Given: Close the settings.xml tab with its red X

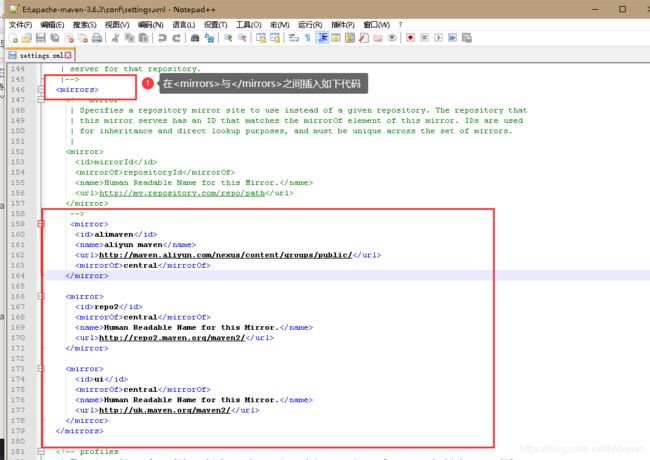Looking at the screenshot, I should point(68,55).
